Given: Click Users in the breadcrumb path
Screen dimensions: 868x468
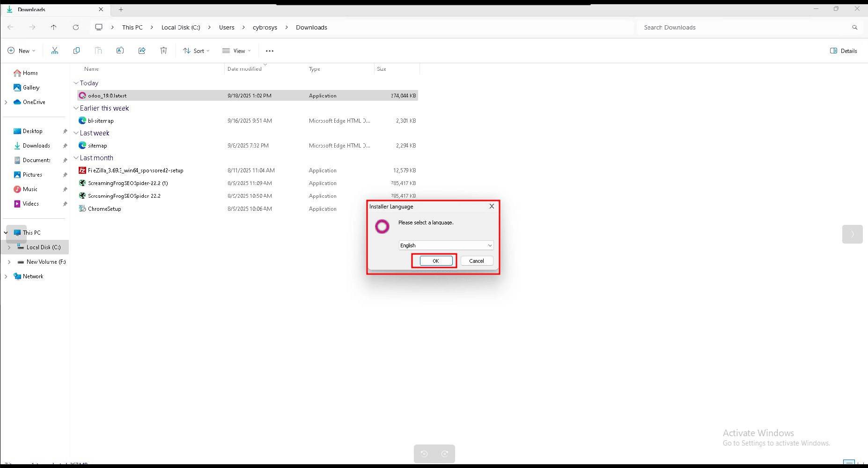Looking at the screenshot, I should click(227, 27).
